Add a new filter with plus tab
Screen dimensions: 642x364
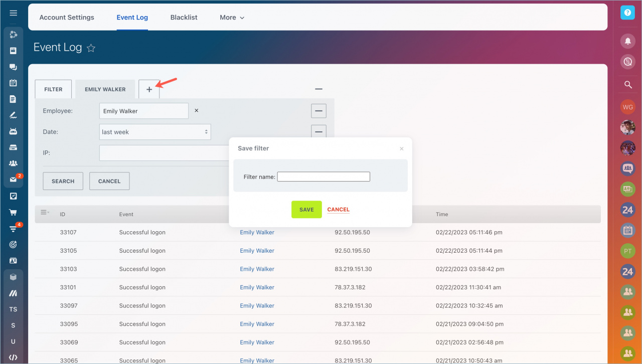pyautogui.click(x=149, y=89)
